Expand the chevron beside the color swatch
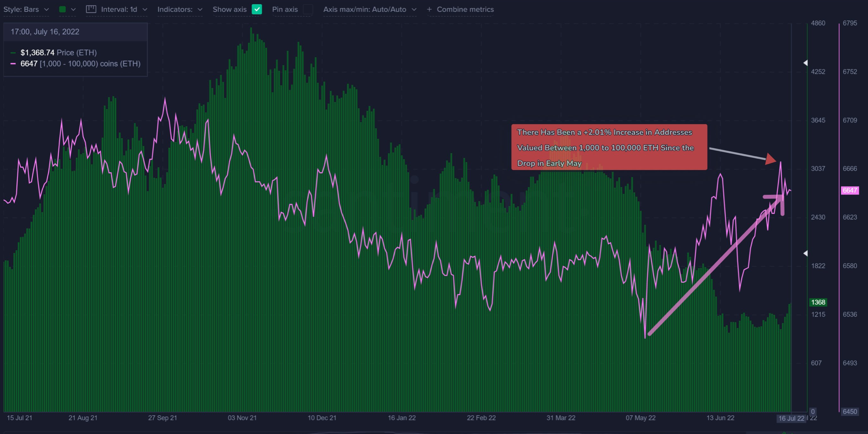868x434 pixels. (73, 9)
